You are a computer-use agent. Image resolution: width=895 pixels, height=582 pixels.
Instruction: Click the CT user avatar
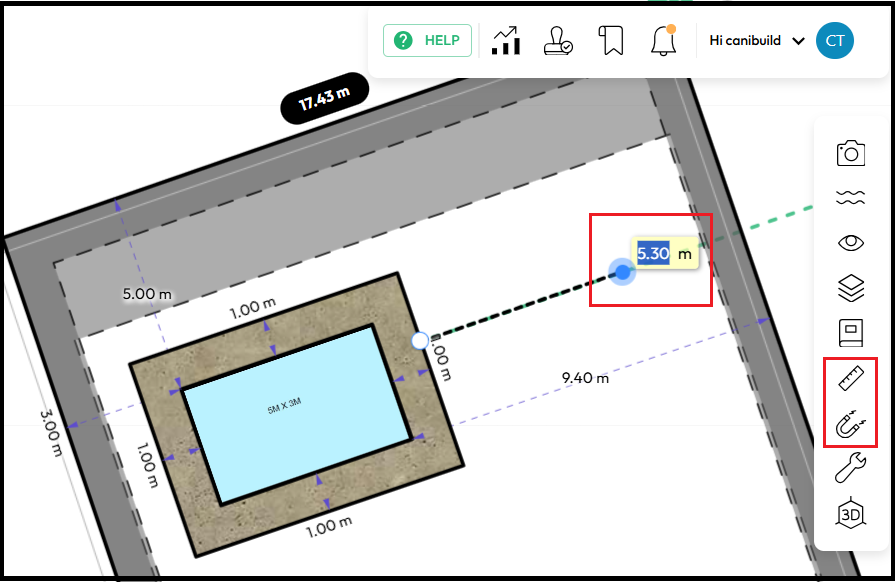pos(834,41)
